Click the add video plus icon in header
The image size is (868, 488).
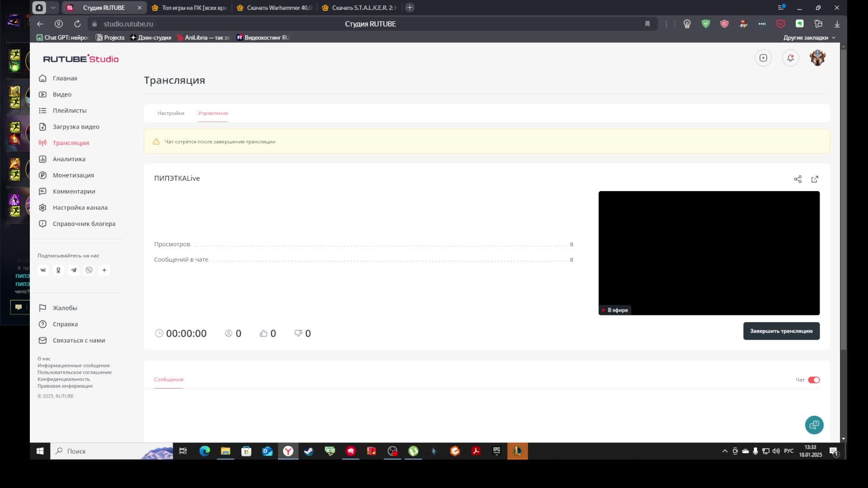click(x=763, y=58)
